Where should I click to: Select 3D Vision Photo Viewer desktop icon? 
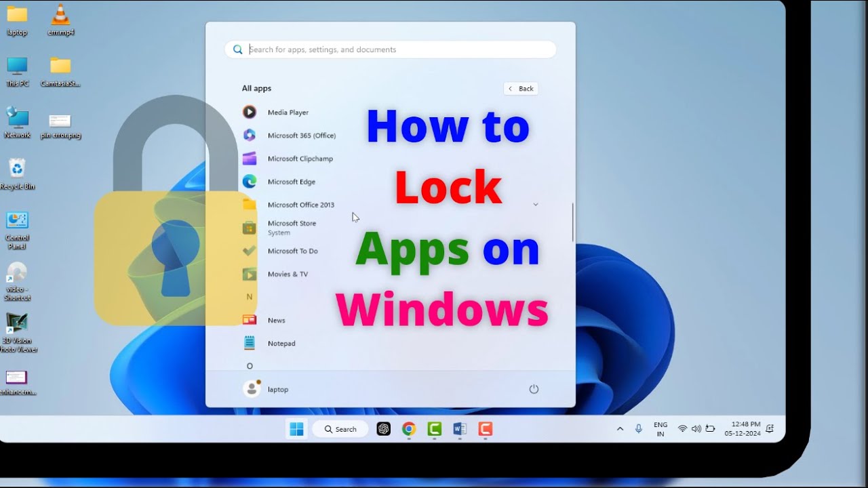[17, 332]
